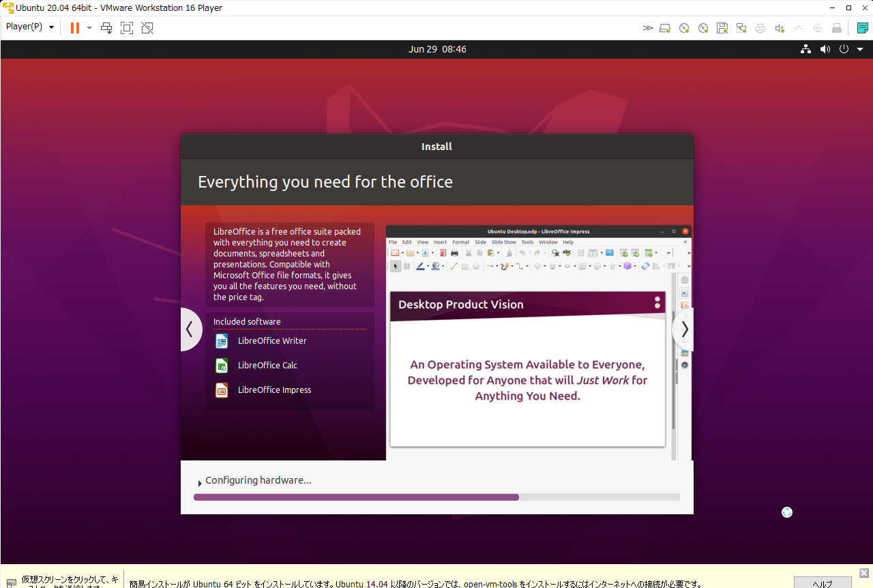Click the floppy drive device icon

point(722,28)
